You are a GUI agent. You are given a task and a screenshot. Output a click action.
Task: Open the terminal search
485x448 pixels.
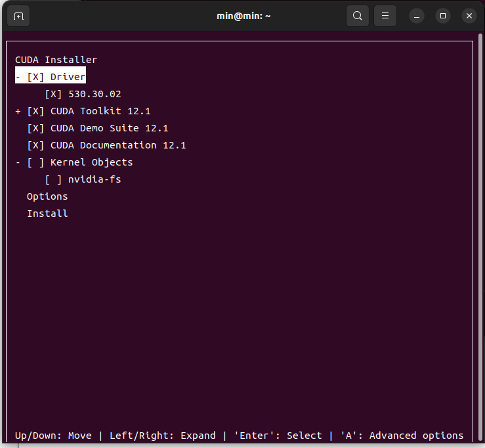pos(357,16)
